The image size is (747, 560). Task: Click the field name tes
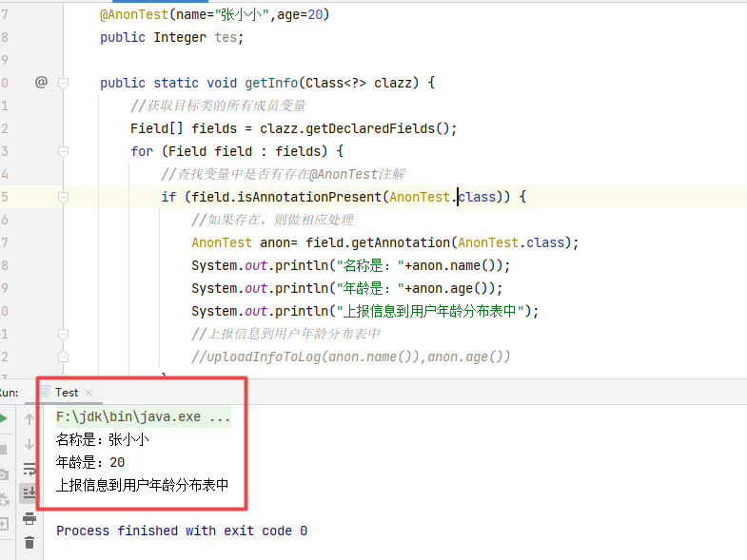(x=226, y=37)
